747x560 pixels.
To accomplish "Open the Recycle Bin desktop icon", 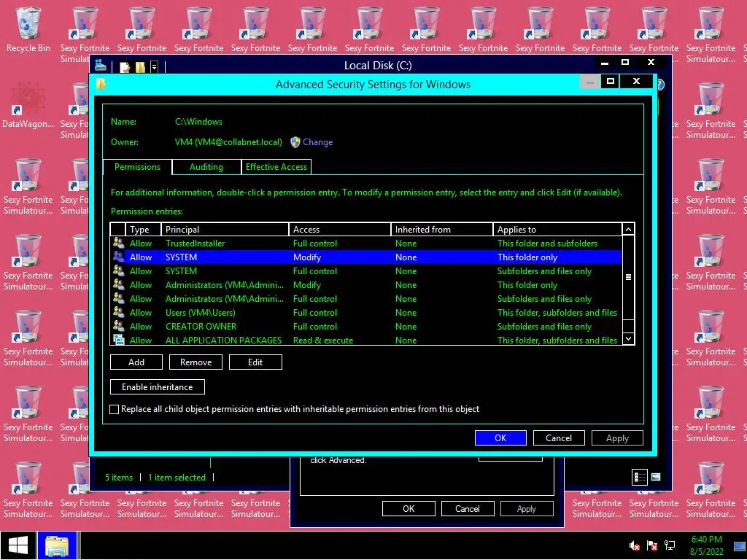I will [28, 29].
